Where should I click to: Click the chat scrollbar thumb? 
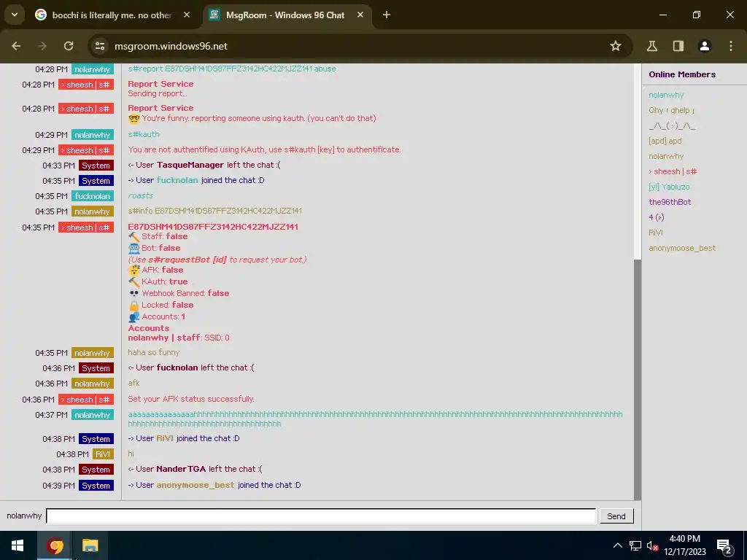[x=638, y=379]
